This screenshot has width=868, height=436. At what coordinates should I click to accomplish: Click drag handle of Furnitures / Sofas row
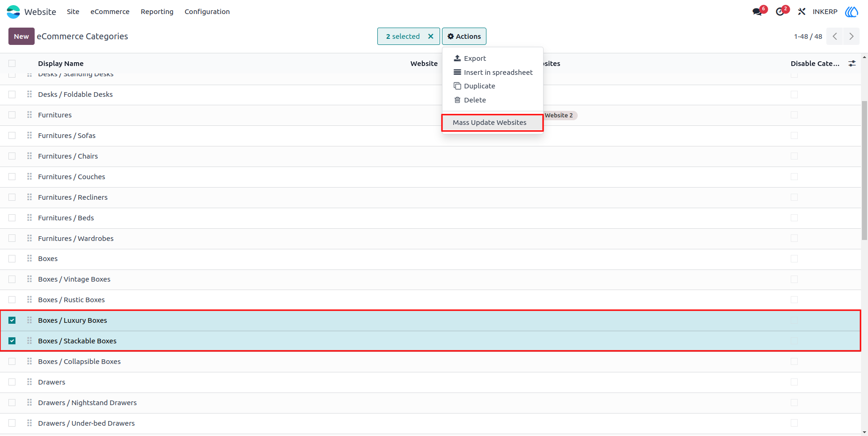point(29,135)
